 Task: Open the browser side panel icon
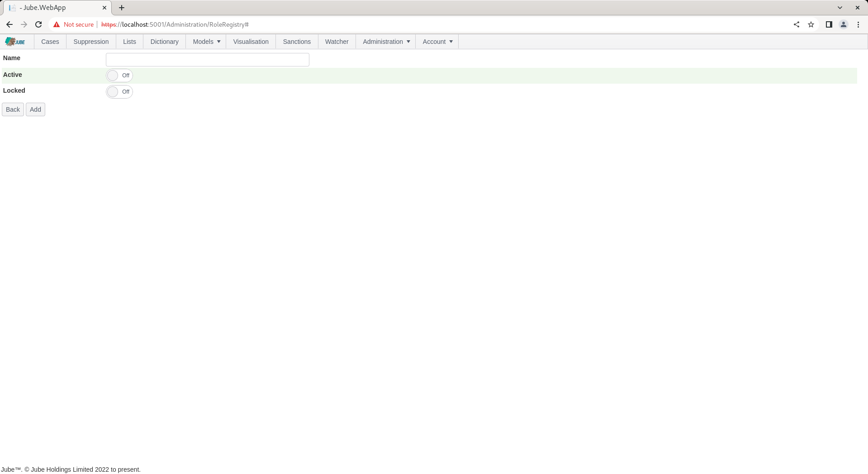(x=829, y=24)
